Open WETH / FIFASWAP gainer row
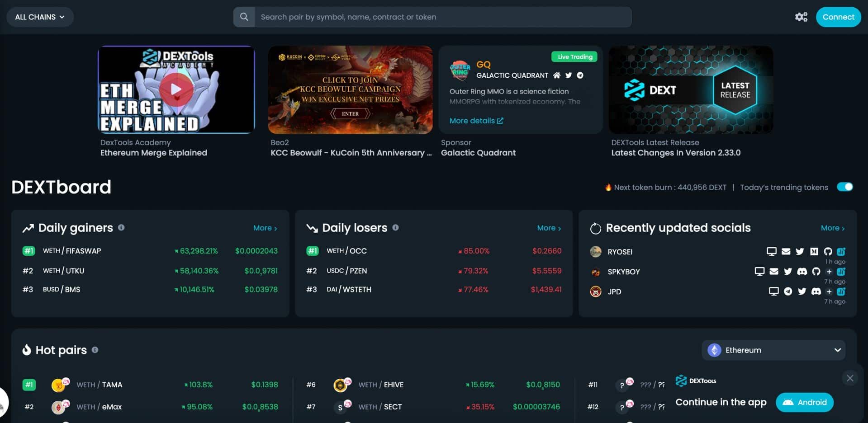 click(150, 251)
